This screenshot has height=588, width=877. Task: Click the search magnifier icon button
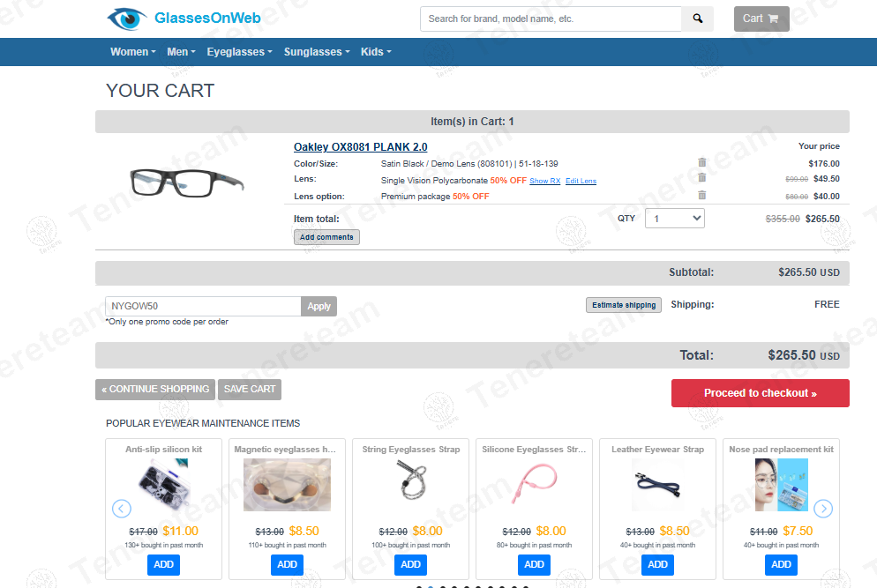point(697,19)
